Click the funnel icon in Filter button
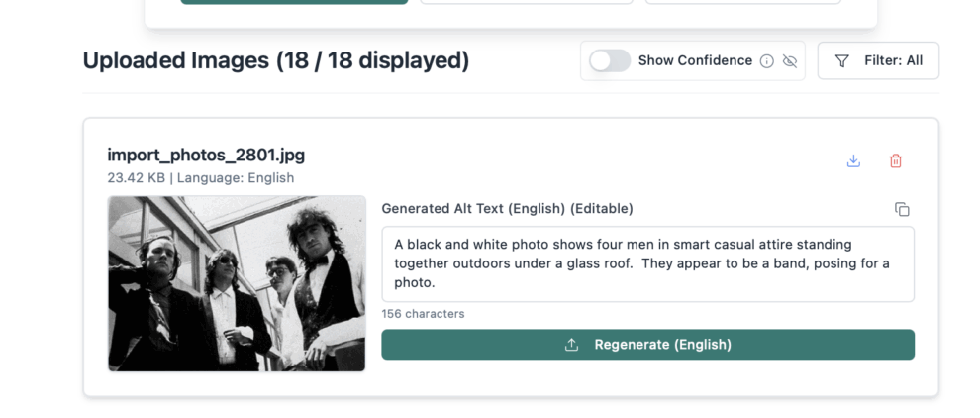The image size is (980, 418). click(x=841, y=60)
